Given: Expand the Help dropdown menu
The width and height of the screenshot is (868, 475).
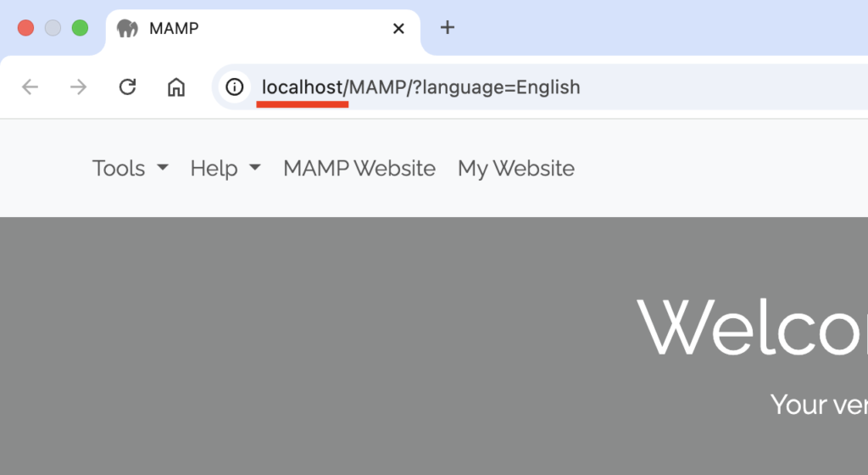Looking at the screenshot, I should coord(225,168).
